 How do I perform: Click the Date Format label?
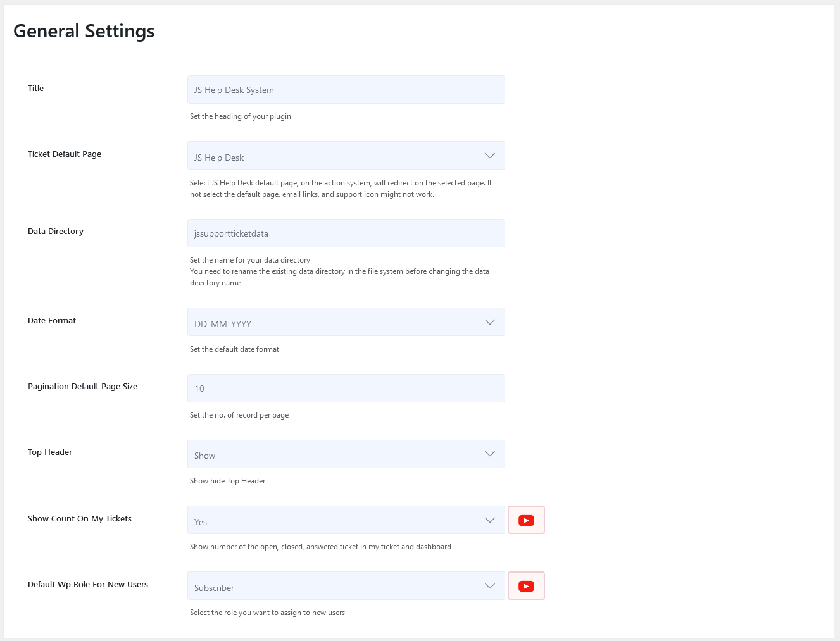(52, 321)
